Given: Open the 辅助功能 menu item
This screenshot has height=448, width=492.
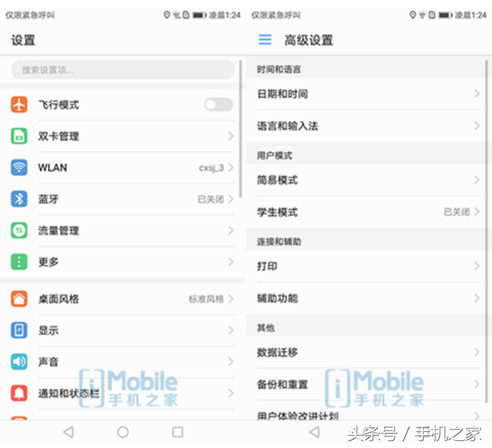Looking at the screenshot, I should [x=277, y=298].
